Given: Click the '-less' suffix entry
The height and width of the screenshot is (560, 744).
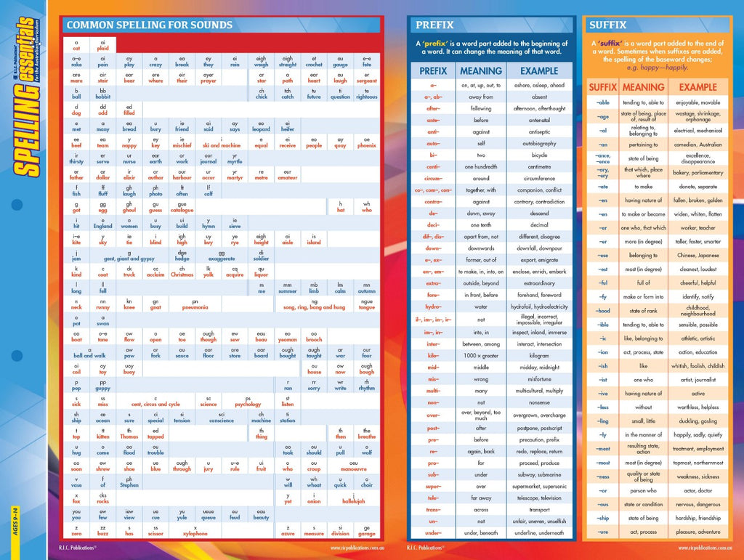Looking at the screenshot, I should [602, 407].
